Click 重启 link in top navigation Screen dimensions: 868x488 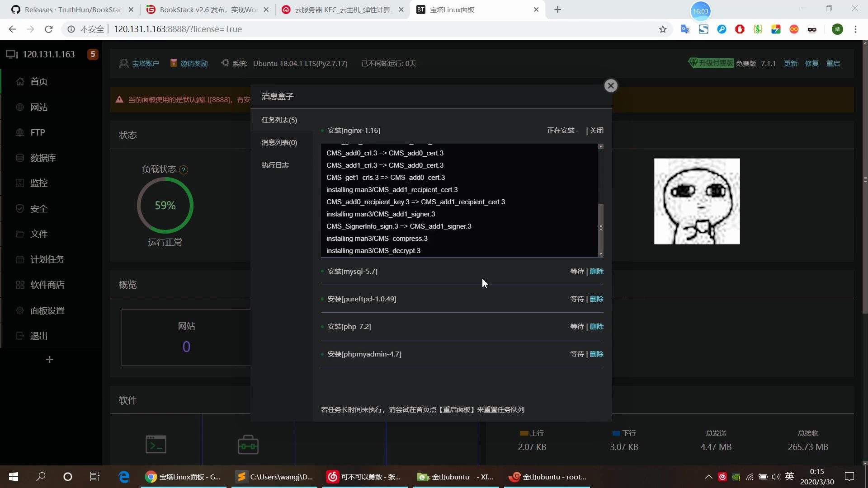tap(835, 63)
